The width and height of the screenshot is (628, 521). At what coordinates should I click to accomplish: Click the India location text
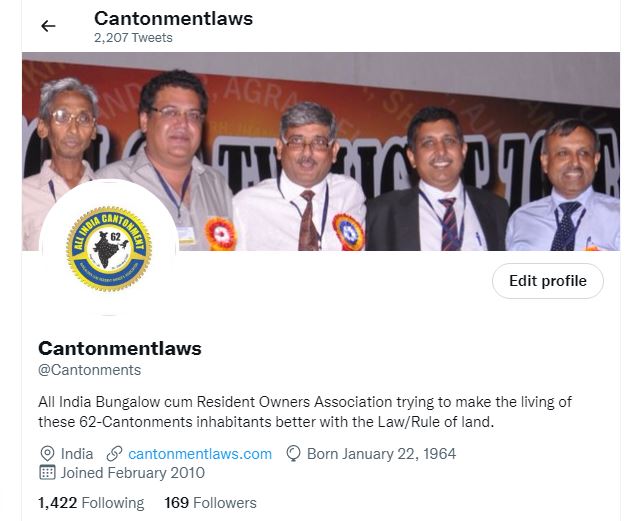77,454
